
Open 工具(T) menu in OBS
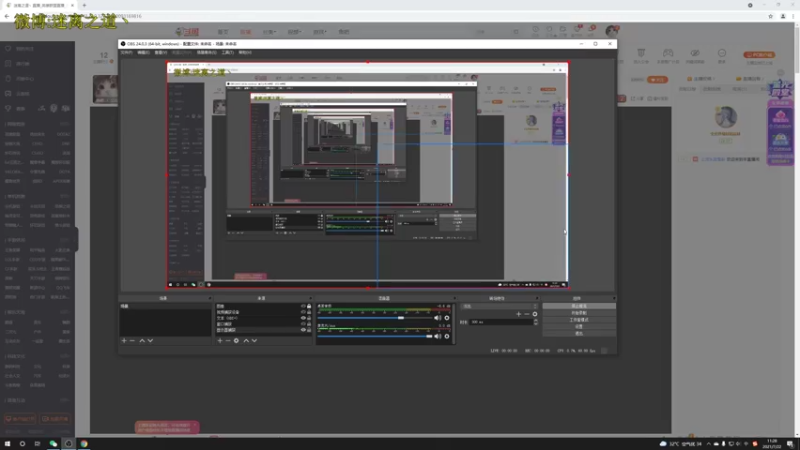228,53
